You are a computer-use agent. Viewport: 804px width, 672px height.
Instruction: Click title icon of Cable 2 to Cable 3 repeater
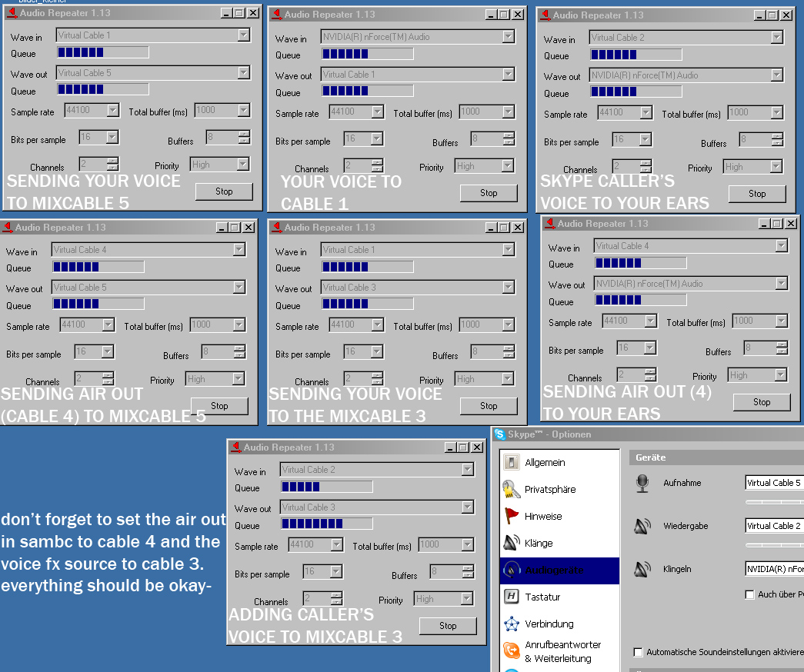click(236, 447)
